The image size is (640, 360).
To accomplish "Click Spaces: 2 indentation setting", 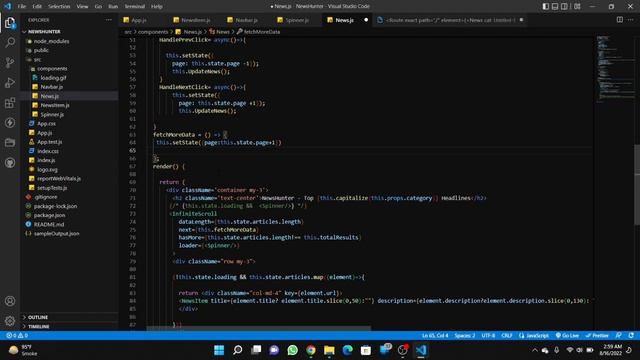I will pos(464,336).
